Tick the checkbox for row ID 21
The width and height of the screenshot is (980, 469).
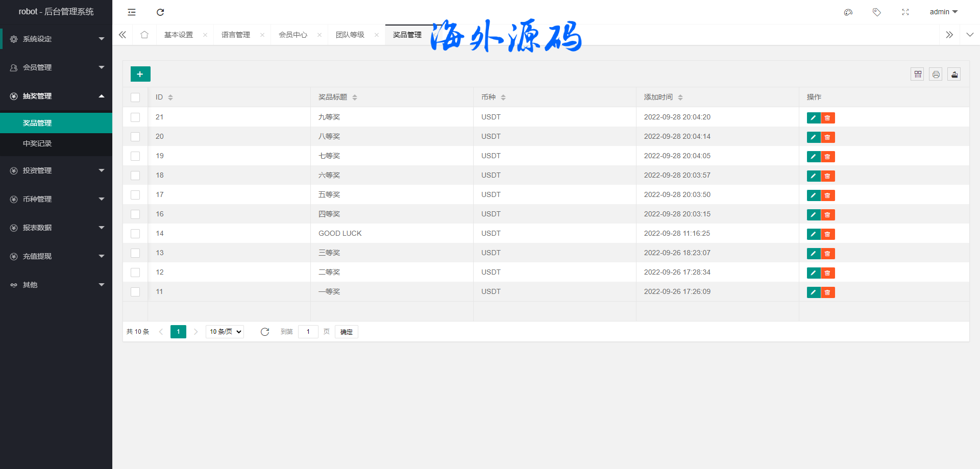[x=135, y=117]
